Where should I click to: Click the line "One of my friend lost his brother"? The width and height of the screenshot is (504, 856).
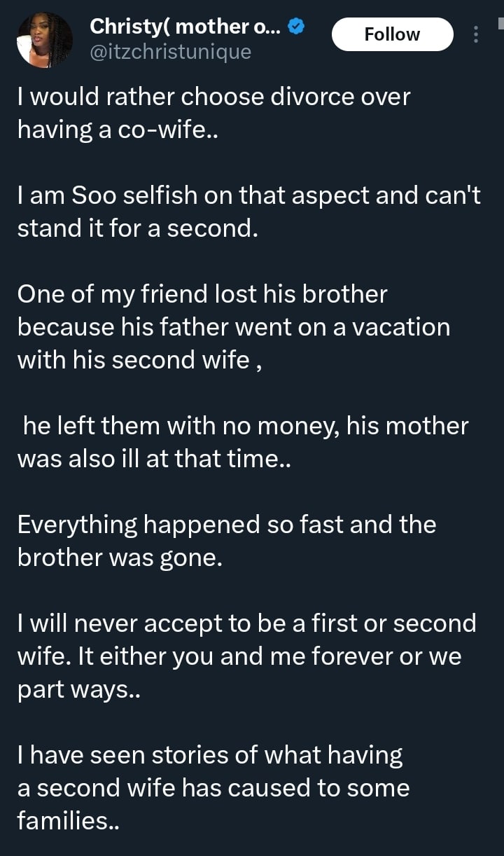coord(202,295)
